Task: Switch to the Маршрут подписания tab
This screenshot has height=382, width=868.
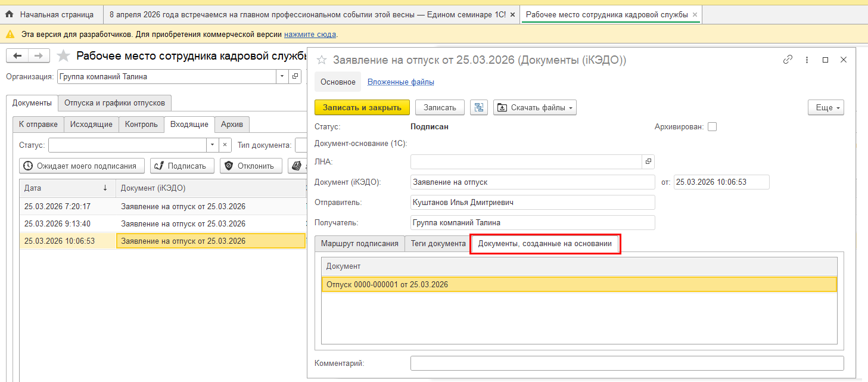Action: coord(359,244)
